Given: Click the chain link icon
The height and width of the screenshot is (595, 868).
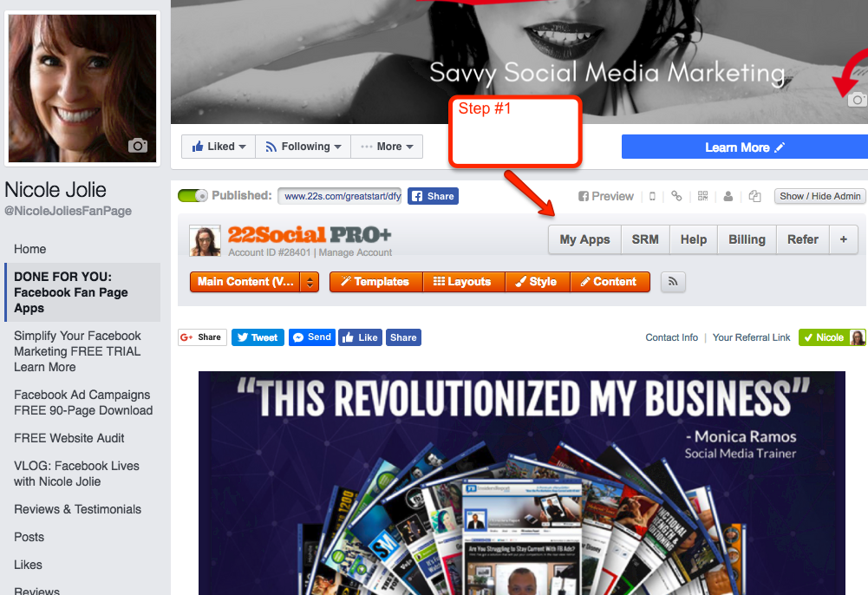Looking at the screenshot, I should point(676,195).
